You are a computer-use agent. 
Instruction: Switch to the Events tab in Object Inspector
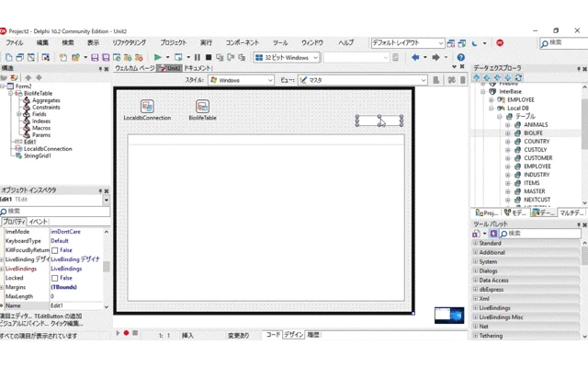pos(39,222)
